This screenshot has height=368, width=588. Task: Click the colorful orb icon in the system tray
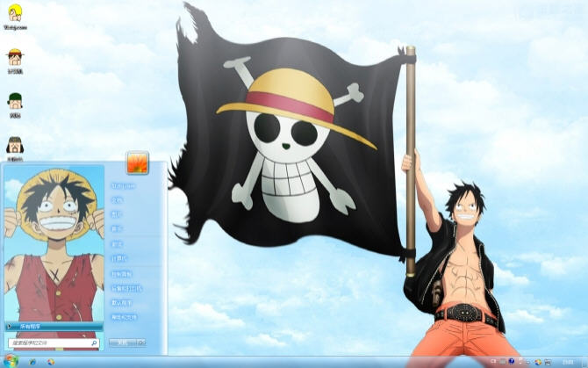538,362
